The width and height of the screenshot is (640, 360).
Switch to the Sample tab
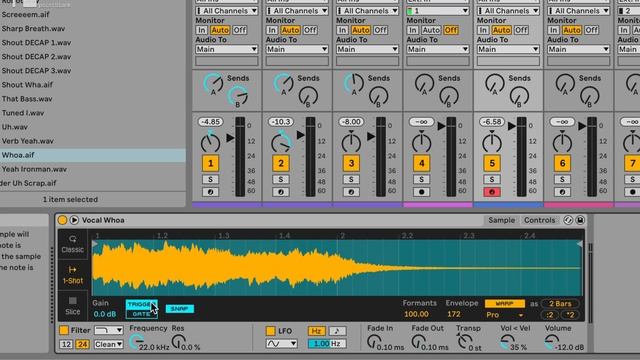pos(502,220)
